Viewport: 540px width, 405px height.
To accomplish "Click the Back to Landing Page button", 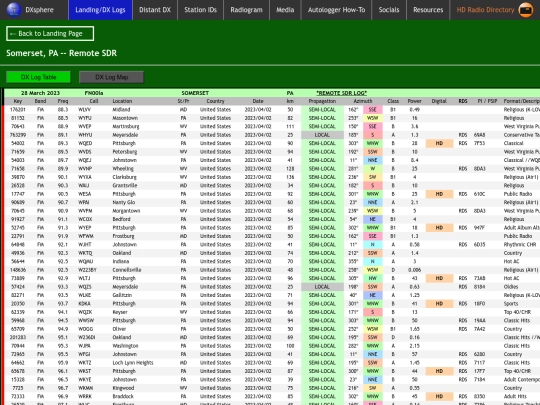I will click(x=50, y=33).
